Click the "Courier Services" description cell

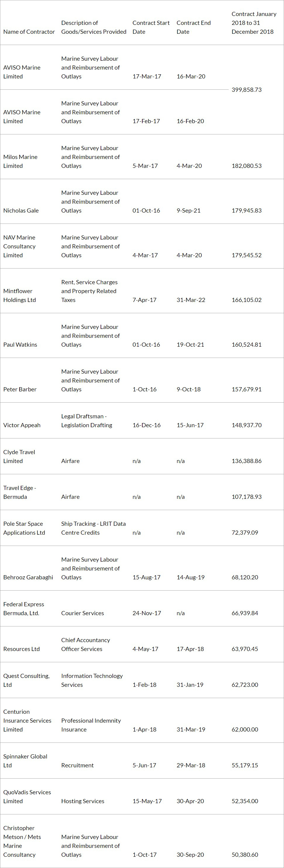pos(83,613)
